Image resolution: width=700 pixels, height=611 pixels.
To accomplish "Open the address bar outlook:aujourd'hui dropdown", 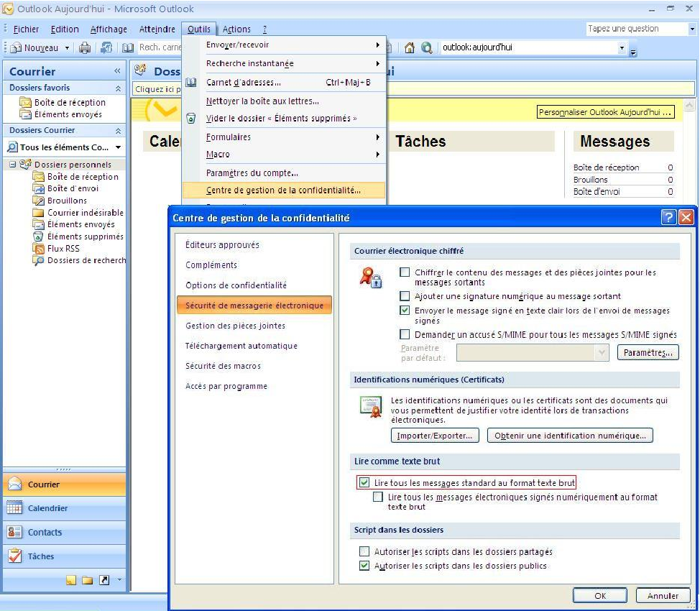I will tap(622, 47).
